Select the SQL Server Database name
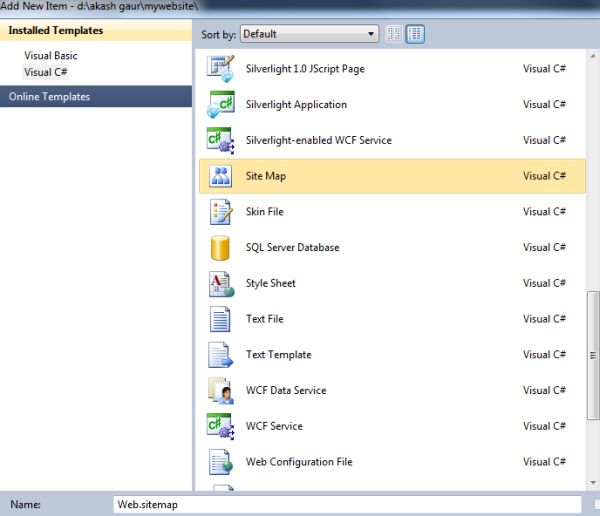 point(292,247)
